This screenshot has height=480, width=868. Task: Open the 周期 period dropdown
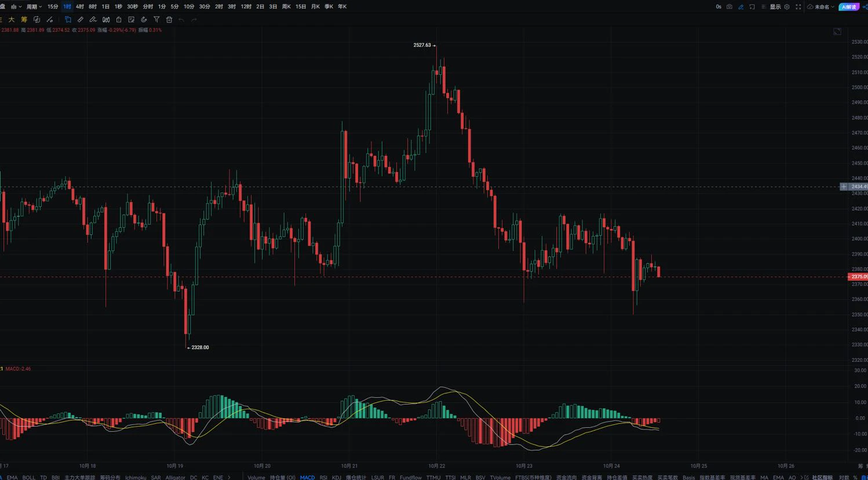click(34, 7)
